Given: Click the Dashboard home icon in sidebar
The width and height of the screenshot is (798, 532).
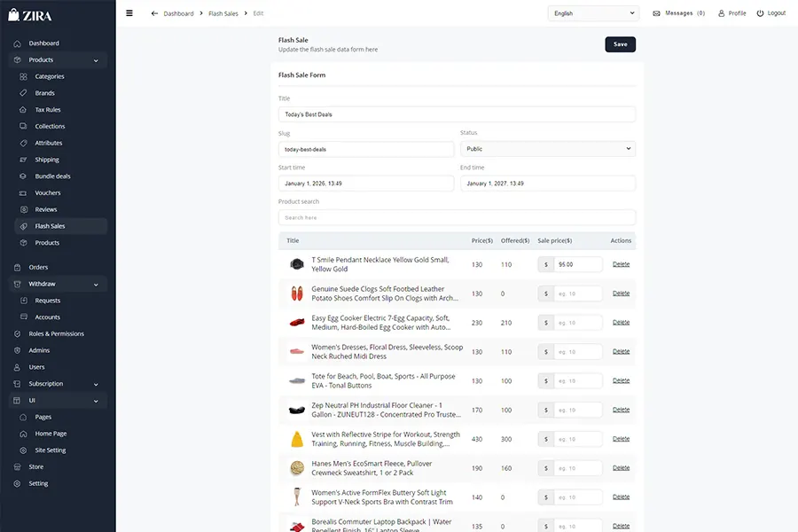Looking at the screenshot, I should click(18, 43).
